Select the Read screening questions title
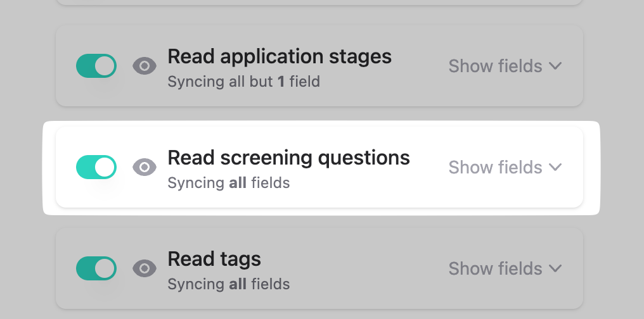 click(x=289, y=158)
